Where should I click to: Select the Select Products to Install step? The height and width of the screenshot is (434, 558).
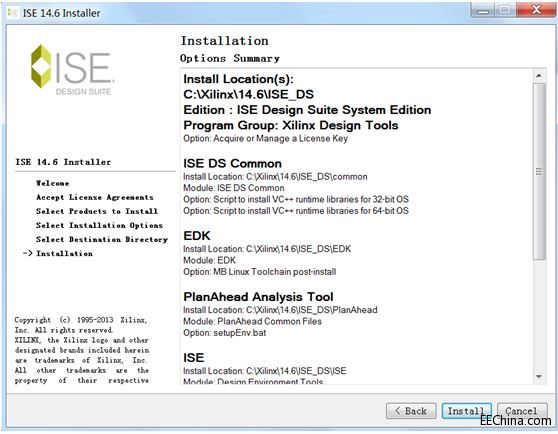(x=96, y=211)
